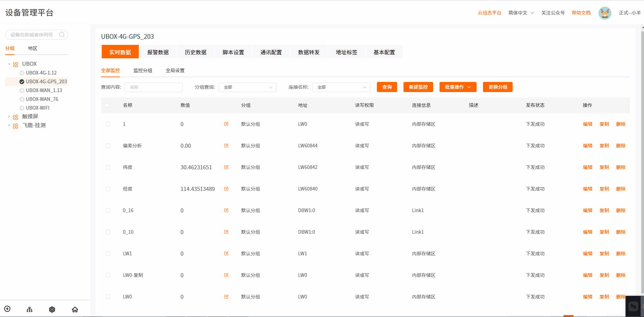Toggle the select-all checkbox in table header
The width and height of the screenshot is (644, 317).
(x=107, y=105)
